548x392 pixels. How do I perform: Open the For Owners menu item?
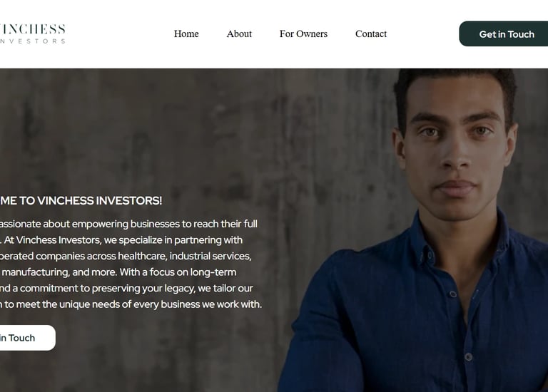pos(303,34)
